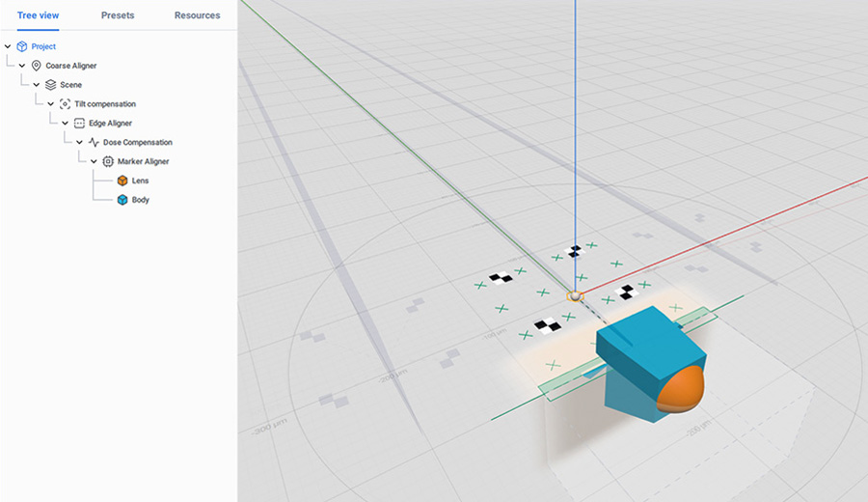
Task: Collapse the Dose Compensation node
Action: coord(80,143)
